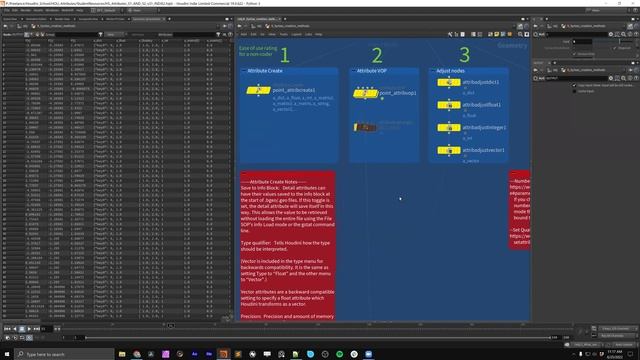Click the search icon in lower parameter pane
The image size is (640, 360).
coord(623,78)
